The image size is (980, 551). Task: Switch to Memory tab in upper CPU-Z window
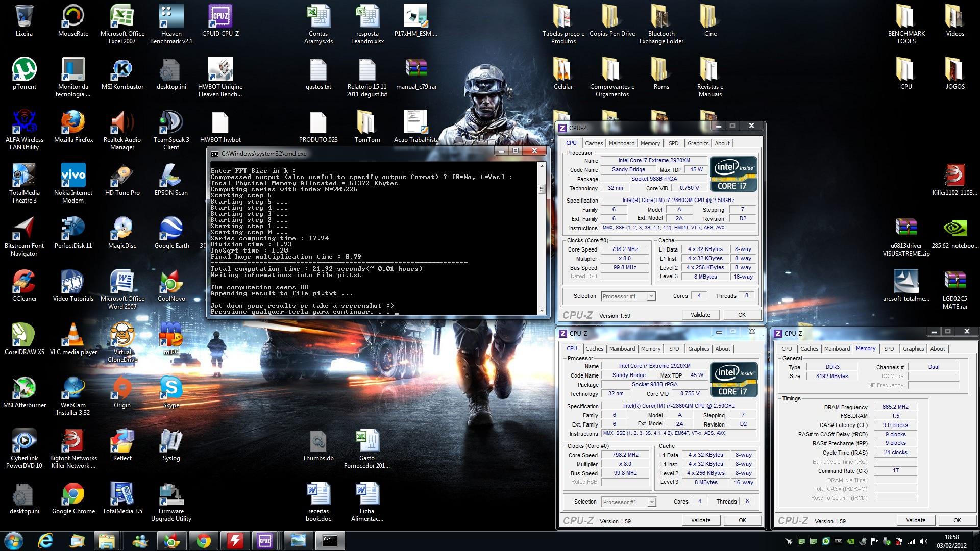tap(650, 143)
